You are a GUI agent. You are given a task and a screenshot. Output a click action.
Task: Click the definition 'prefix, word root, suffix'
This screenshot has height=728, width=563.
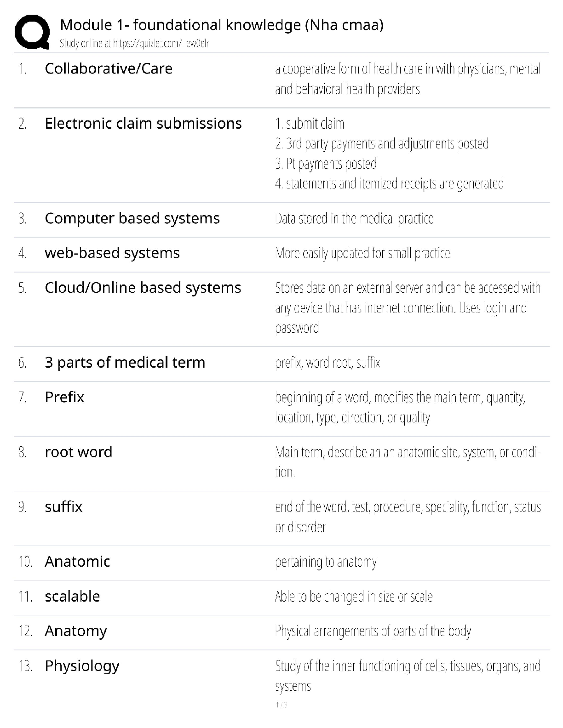327,363
